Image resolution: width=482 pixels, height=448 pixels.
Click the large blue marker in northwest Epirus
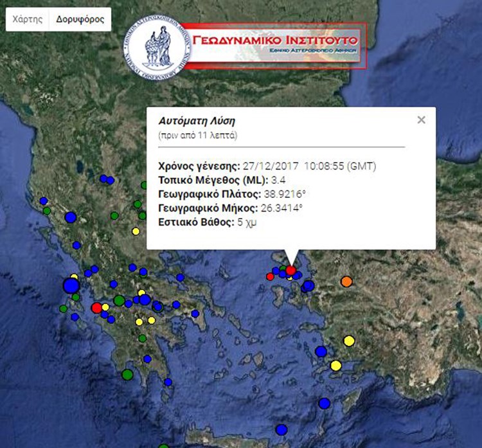pyautogui.click(x=70, y=217)
